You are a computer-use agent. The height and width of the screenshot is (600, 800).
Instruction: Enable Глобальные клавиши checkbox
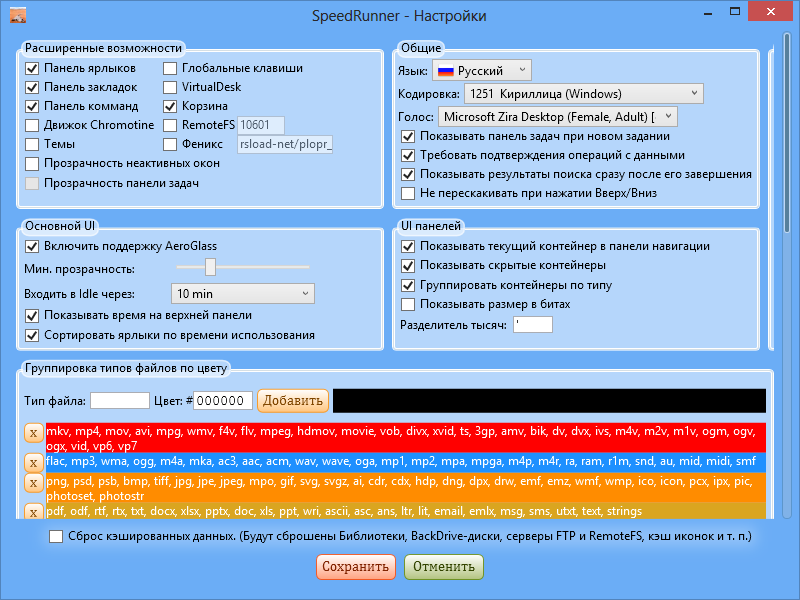coord(170,68)
